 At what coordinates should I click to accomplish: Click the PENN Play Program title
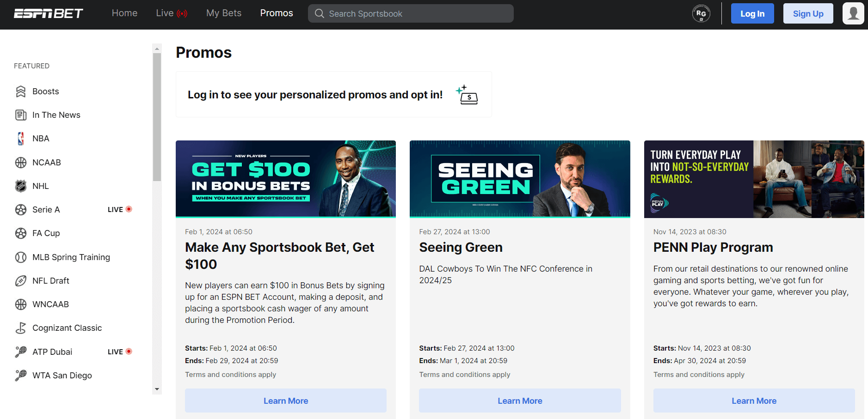713,247
